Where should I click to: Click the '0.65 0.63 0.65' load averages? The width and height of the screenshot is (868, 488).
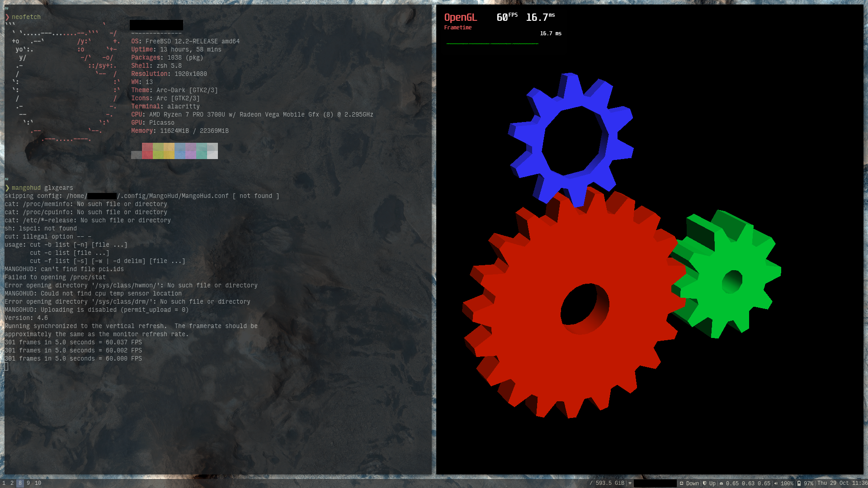pyautogui.click(x=748, y=483)
